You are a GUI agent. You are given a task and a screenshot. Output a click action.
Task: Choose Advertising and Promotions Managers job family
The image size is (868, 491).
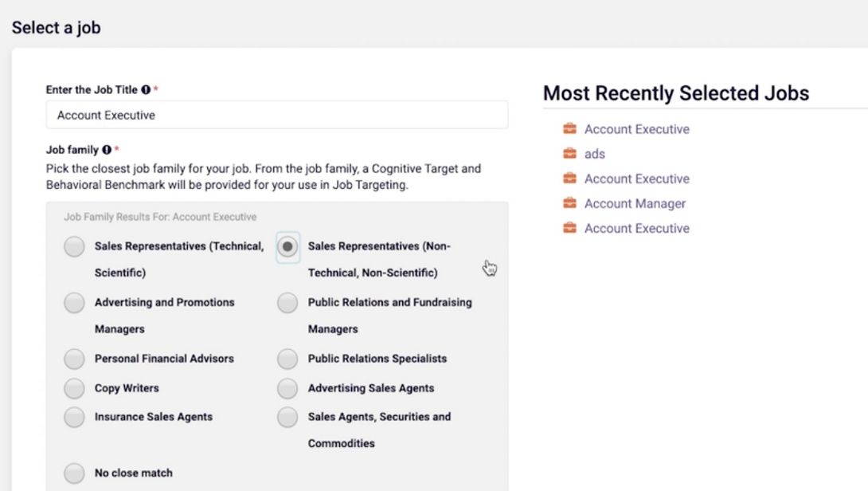tap(75, 303)
